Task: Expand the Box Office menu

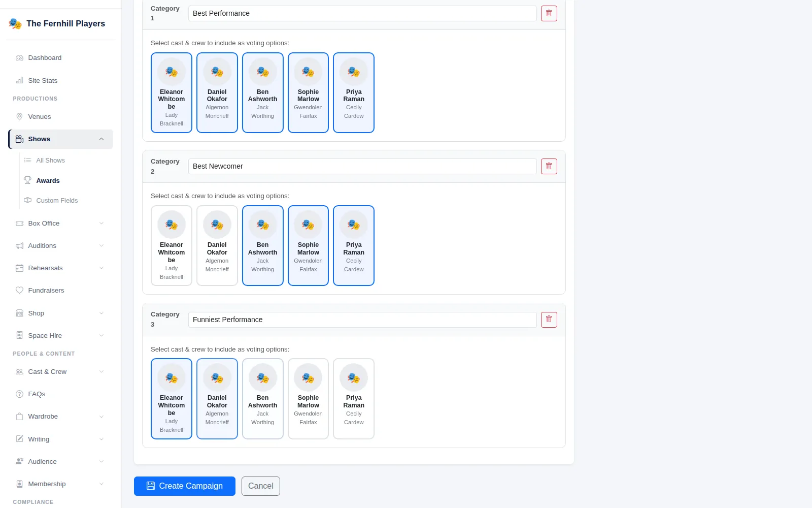Action: (60, 224)
